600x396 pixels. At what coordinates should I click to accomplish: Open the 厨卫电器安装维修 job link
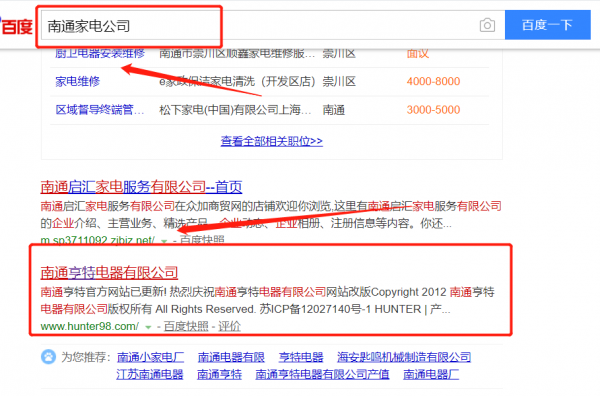100,53
